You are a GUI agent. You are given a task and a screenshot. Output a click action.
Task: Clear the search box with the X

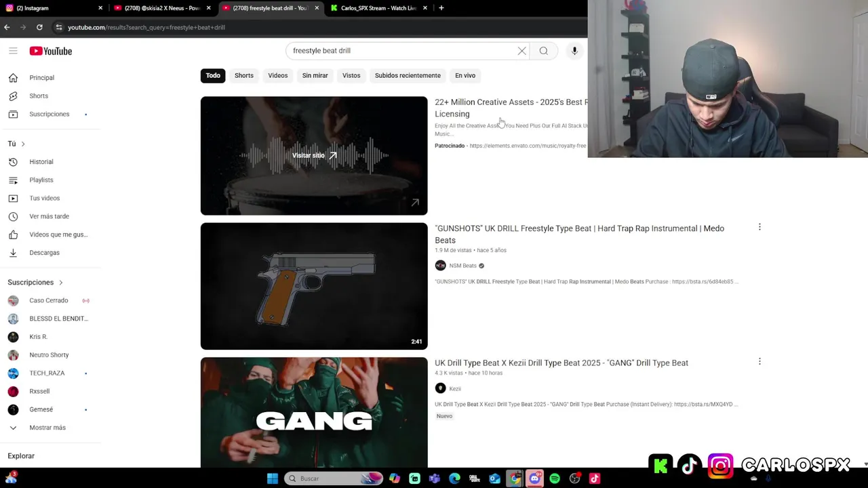click(521, 51)
